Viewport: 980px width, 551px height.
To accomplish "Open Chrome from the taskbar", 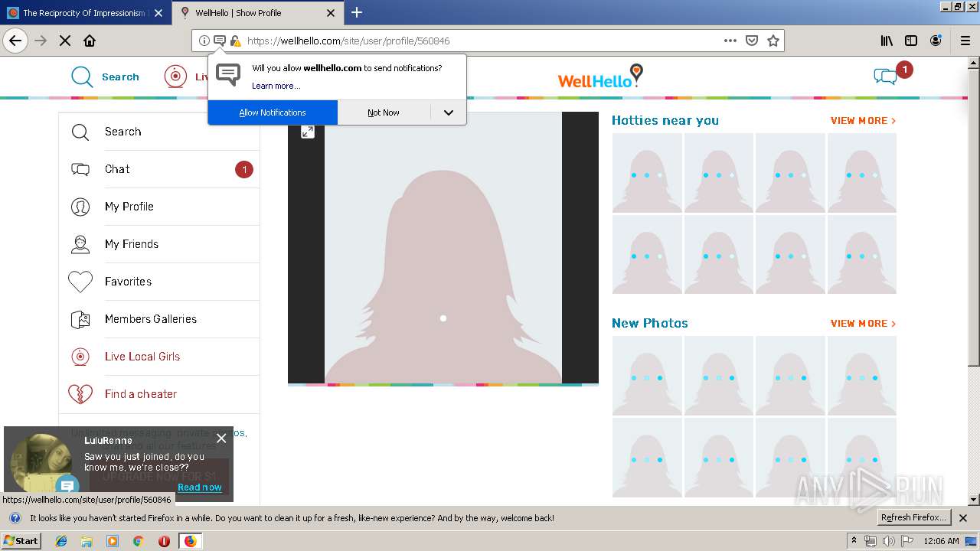I will point(138,541).
